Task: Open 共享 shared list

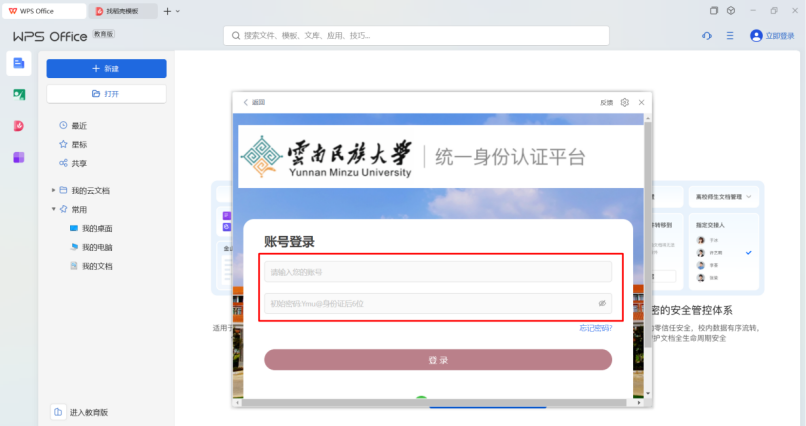Action: 79,163
